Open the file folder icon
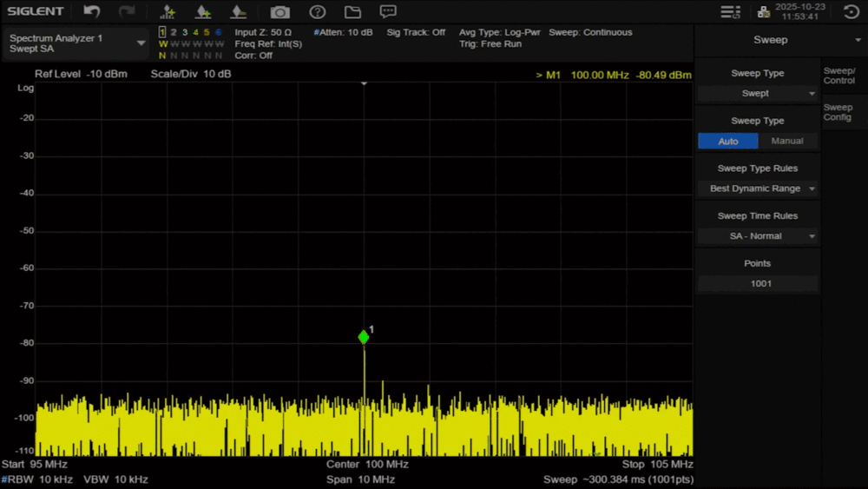The height and width of the screenshot is (489, 868). coord(352,11)
